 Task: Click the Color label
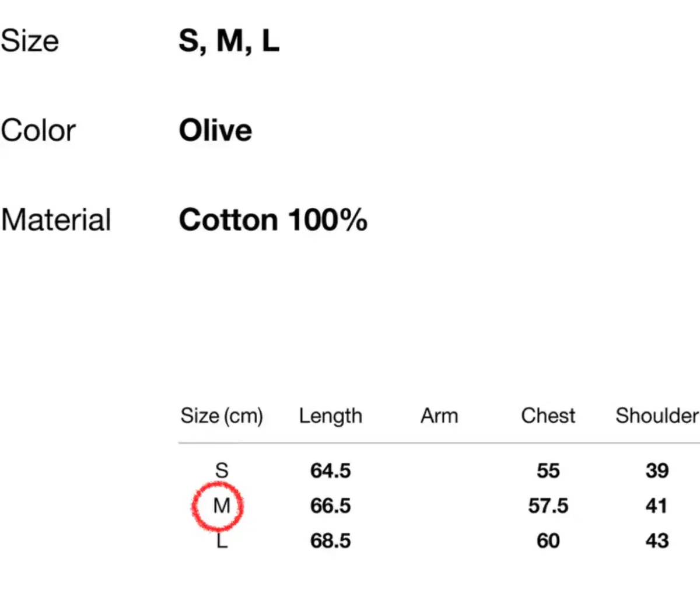coord(38,130)
